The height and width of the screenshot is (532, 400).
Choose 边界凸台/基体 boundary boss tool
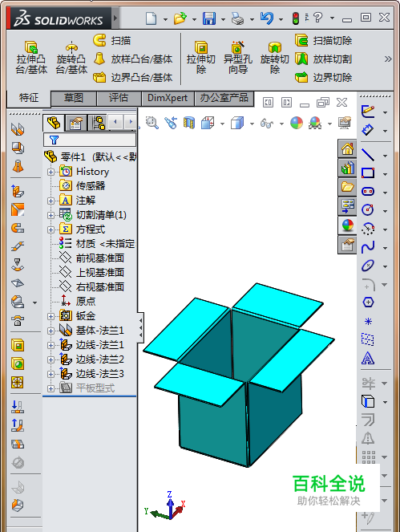click(132, 77)
